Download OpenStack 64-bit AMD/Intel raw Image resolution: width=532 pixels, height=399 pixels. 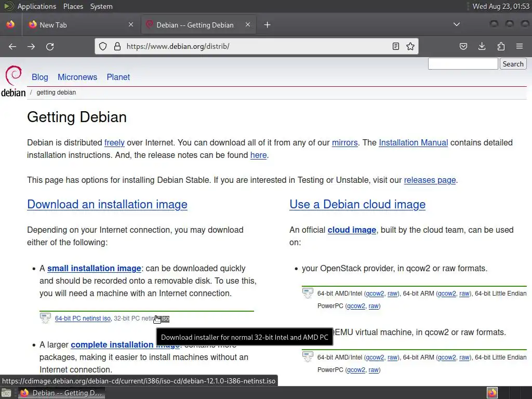point(392,294)
